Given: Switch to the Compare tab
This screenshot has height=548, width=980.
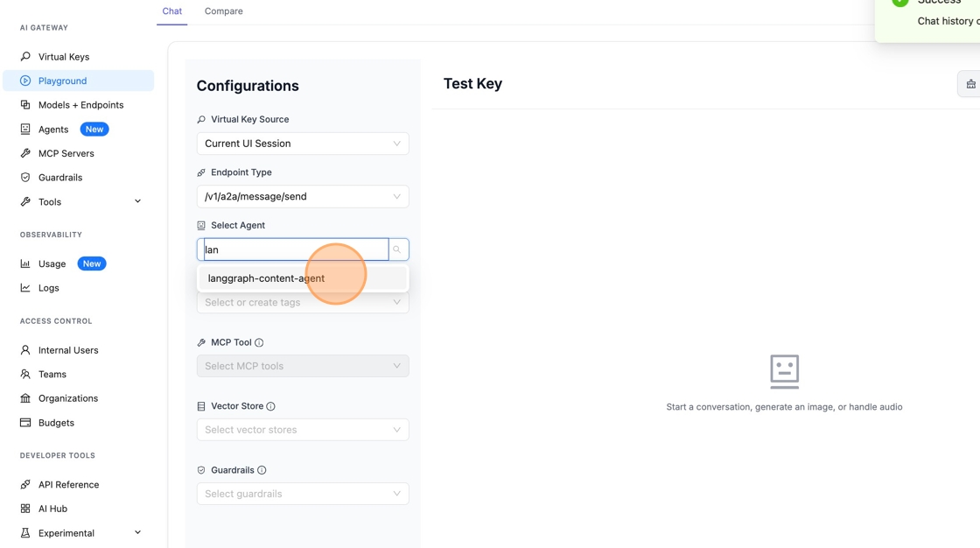Looking at the screenshot, I should (224, 11).
